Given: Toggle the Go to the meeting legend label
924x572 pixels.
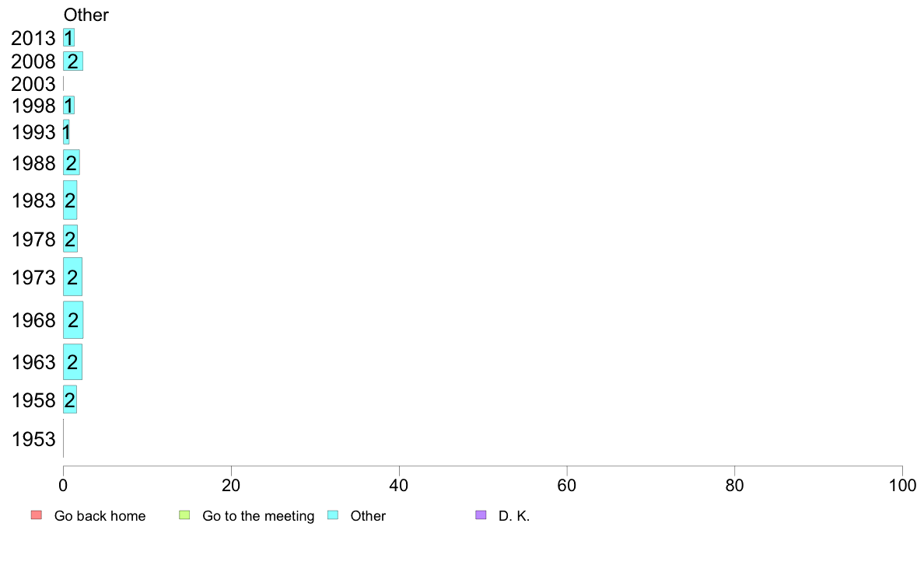Looking at the screenshot, I should pos(257,516).
